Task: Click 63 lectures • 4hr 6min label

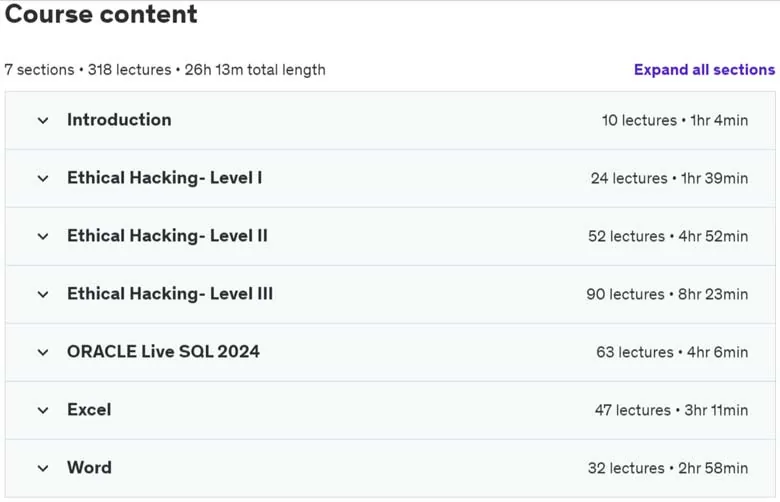Action: click(672, 352)
